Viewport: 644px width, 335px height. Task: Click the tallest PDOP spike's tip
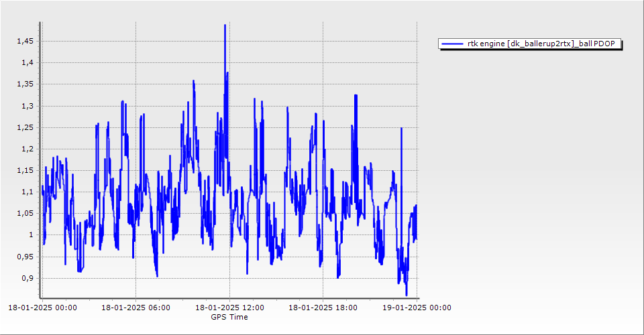225,25
